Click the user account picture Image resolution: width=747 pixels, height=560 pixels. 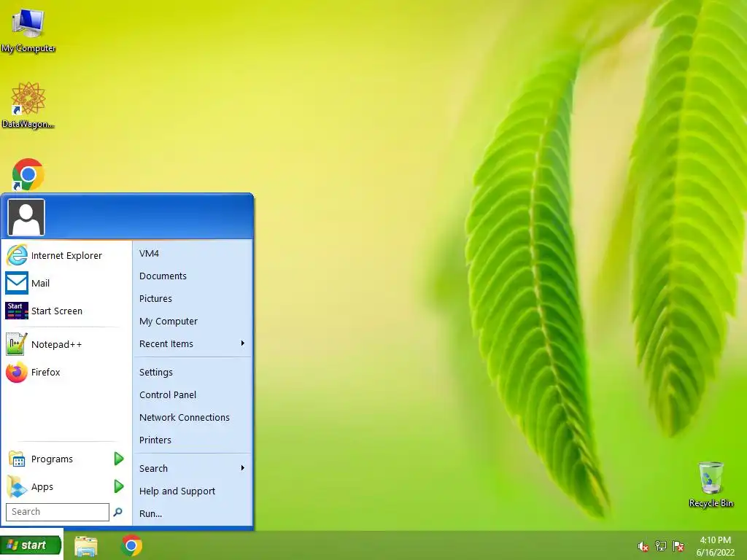click(26, 217)
